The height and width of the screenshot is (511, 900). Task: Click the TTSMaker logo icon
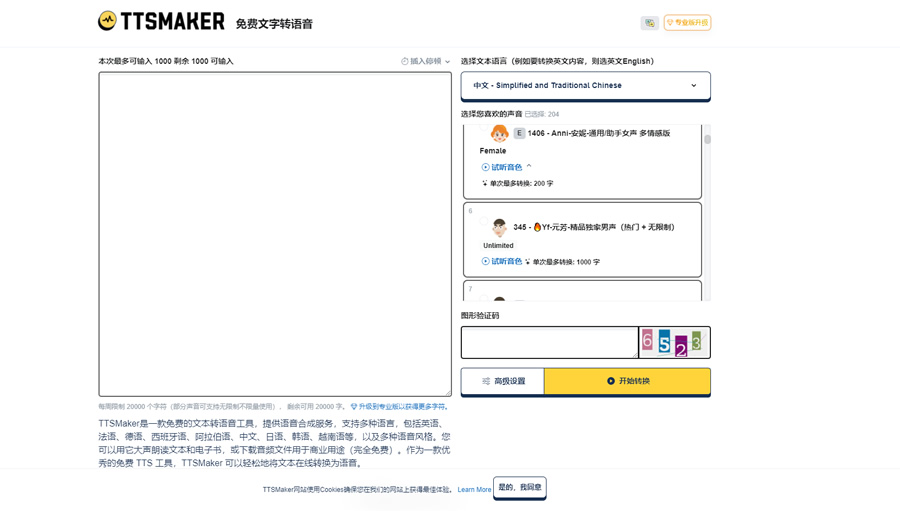107,21
